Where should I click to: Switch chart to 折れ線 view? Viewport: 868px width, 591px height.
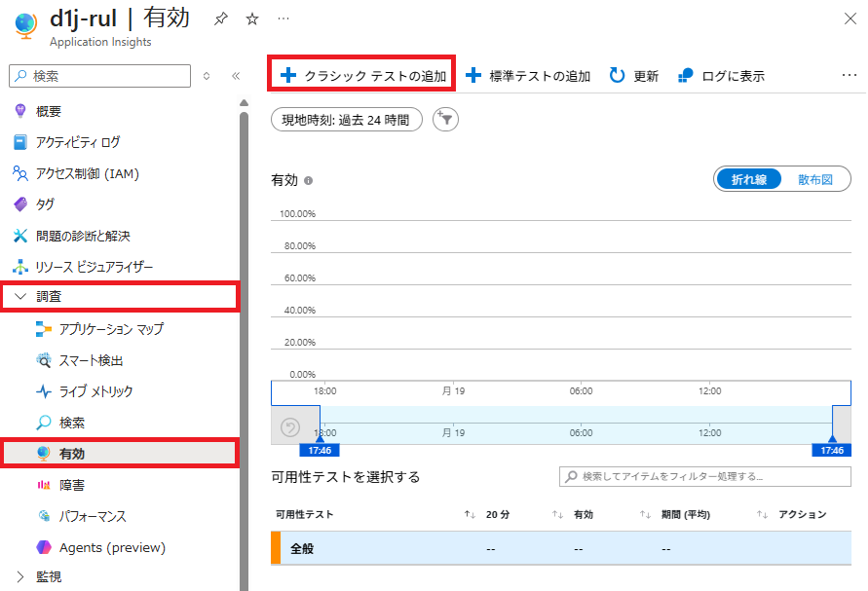pyautogui.click(x=748, y=179)
